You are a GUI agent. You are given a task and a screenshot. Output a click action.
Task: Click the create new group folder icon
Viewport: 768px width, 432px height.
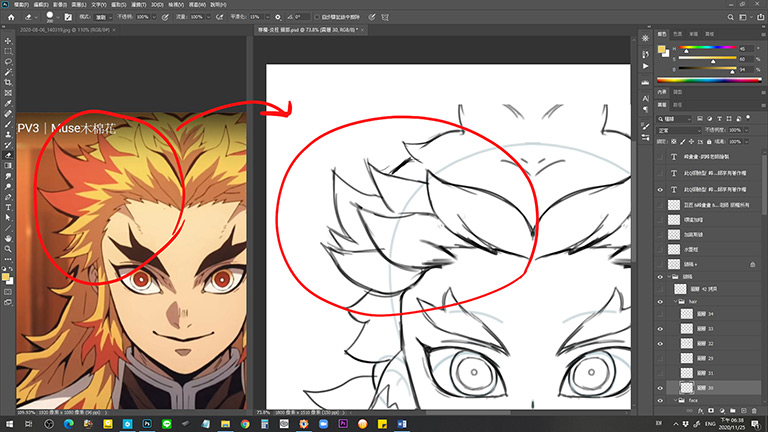(x=733, y=410)
